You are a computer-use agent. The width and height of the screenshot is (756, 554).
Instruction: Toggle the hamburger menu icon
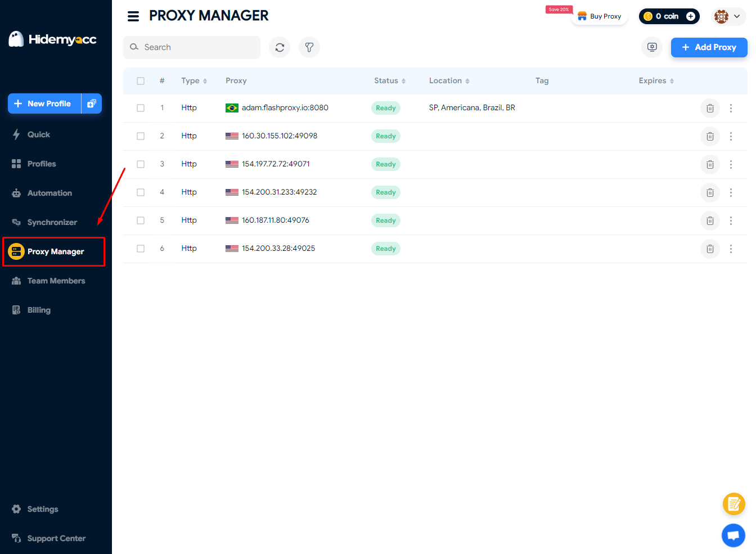coord(133,16)
